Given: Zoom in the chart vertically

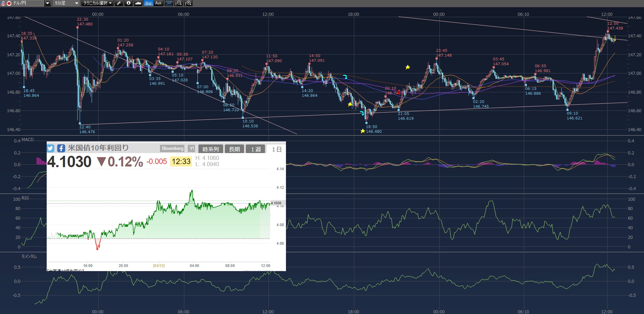Looking at the screenshot, I should coord(188,3).
